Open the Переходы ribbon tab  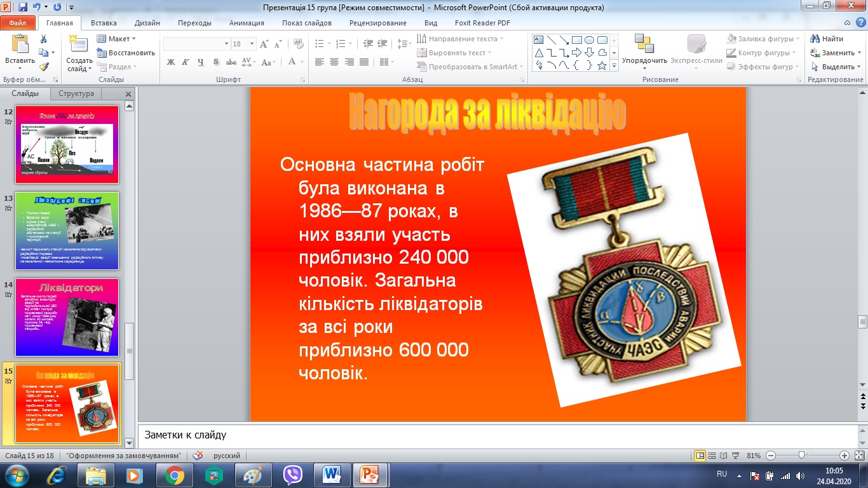click(194, 23)
